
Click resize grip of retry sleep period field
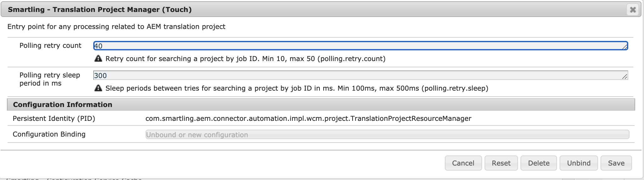[x=624, y=76]
